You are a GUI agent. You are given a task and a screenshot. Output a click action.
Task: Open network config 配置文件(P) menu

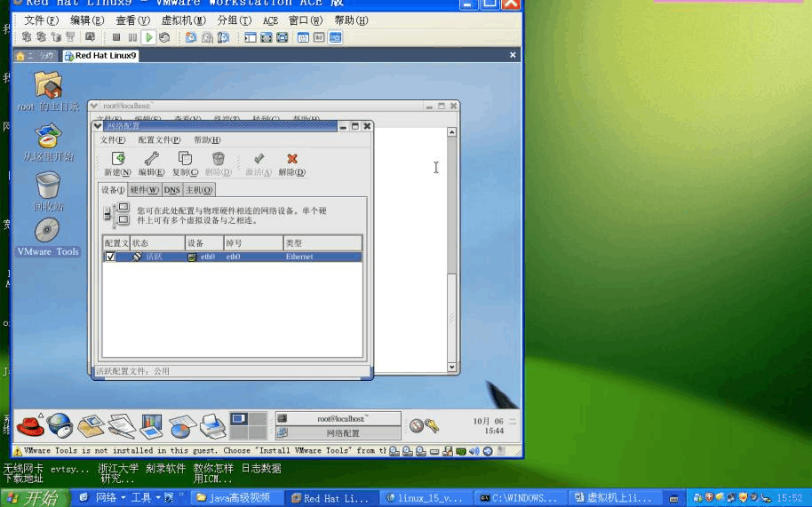click(159, 139)
